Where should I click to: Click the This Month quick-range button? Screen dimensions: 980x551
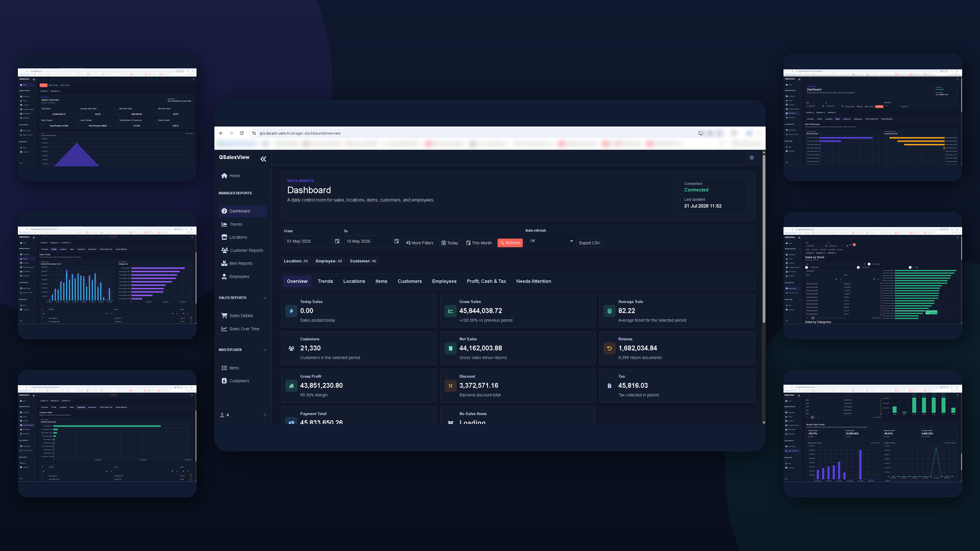click(x=479, y=243)
